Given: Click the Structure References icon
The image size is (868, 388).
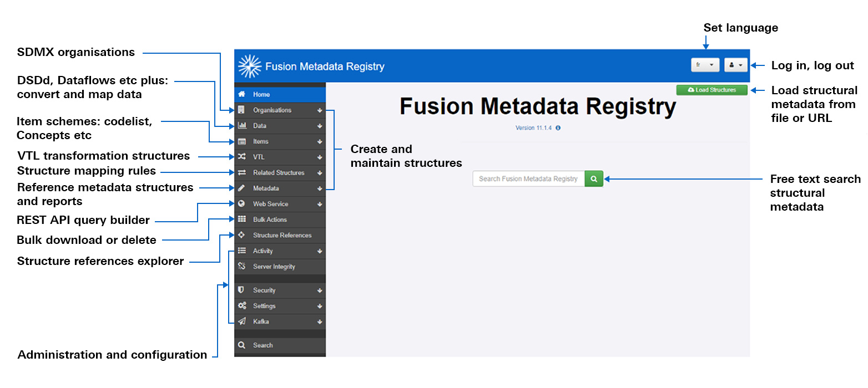Looking at the screenshot, I should pos(241,235).
